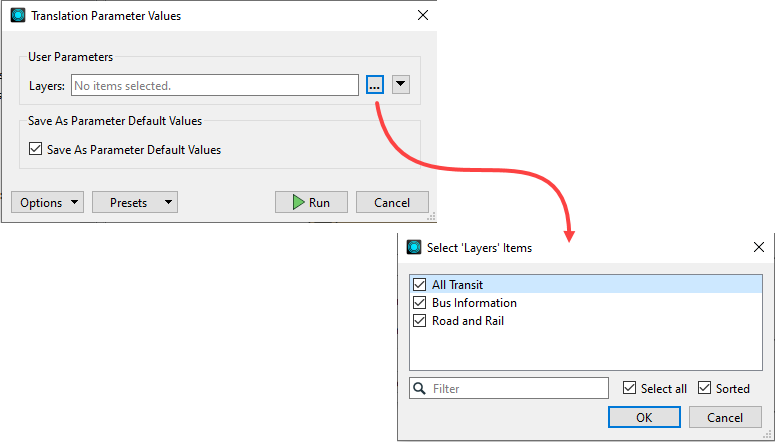Cancel the Select 'Layers' Items dialog

(x=724, y=417)
